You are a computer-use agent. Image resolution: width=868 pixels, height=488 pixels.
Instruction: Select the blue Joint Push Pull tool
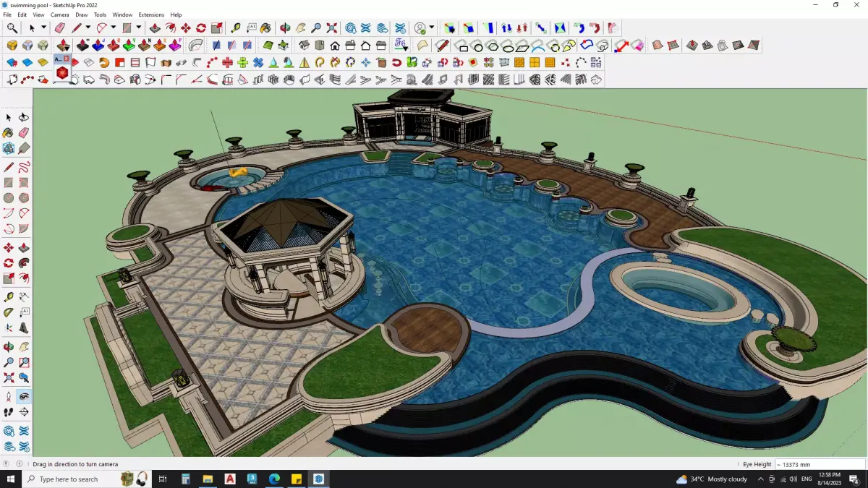(x=98, y=46)
